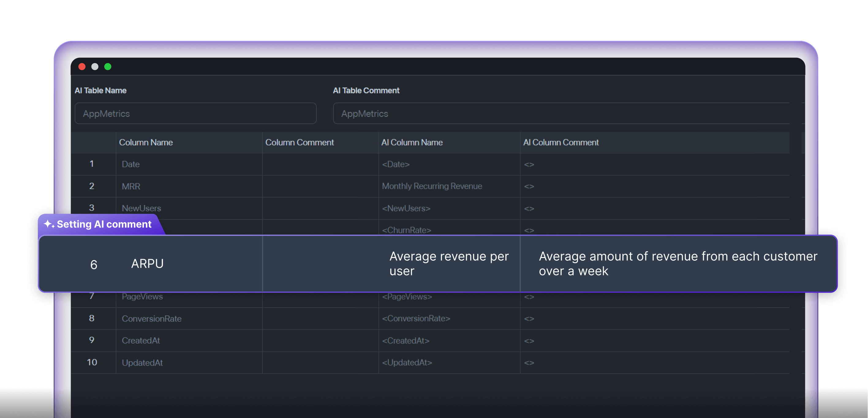The height and width of the screenshot is (418, 868).
Task: Click the NewUsers column name cell
Action: point(189,208)
